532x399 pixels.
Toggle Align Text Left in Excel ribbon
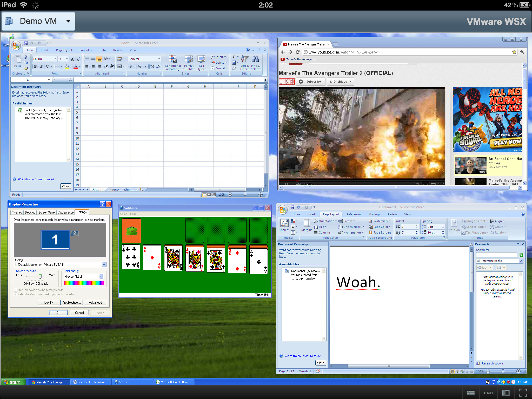coord(87,66)
